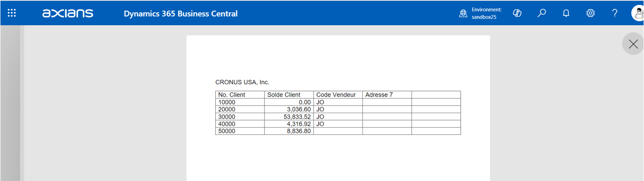Close the report preview
644x181 pixels.
633,44
